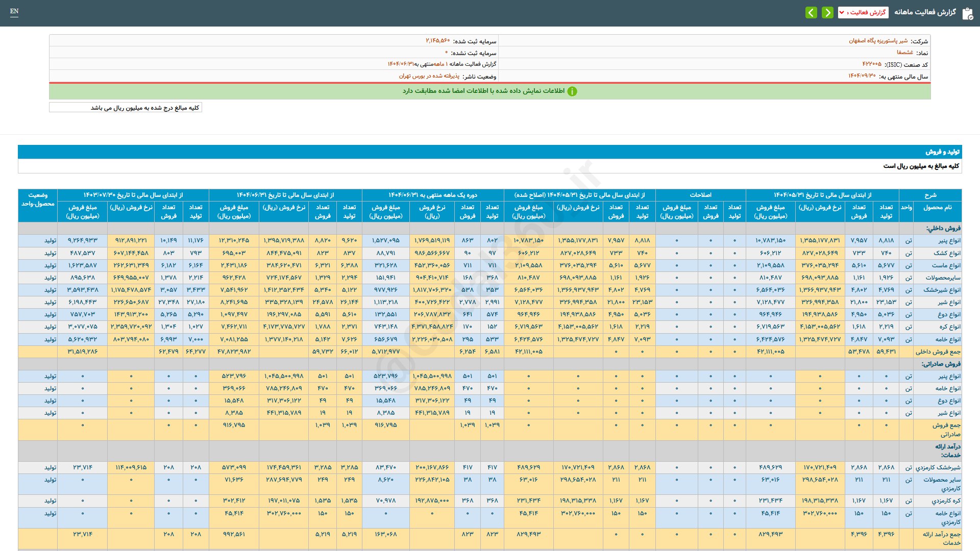Select the جمع فروش داخلی total row label
This screenshot has height=551, width=980.
click(x=938, y=352)
